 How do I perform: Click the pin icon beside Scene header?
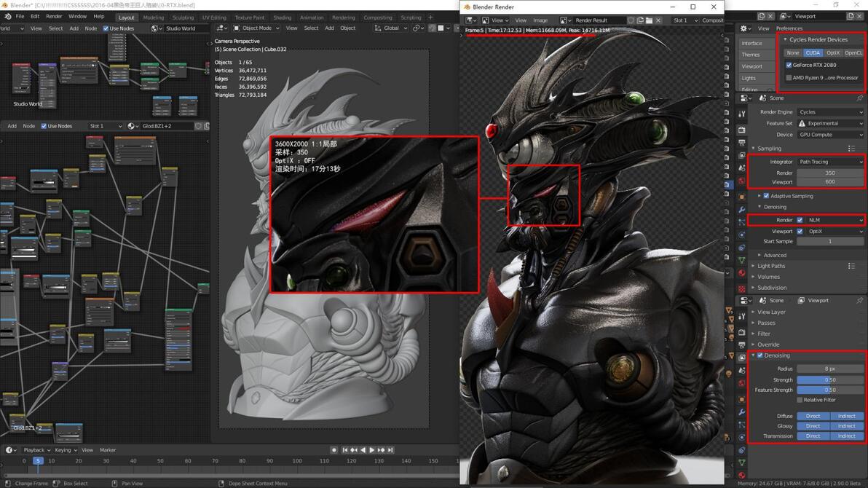click(860, 98)
